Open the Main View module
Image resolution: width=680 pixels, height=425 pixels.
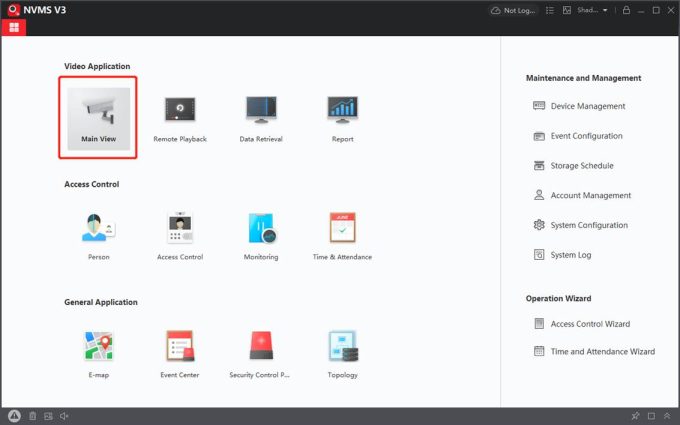(98, 116)
